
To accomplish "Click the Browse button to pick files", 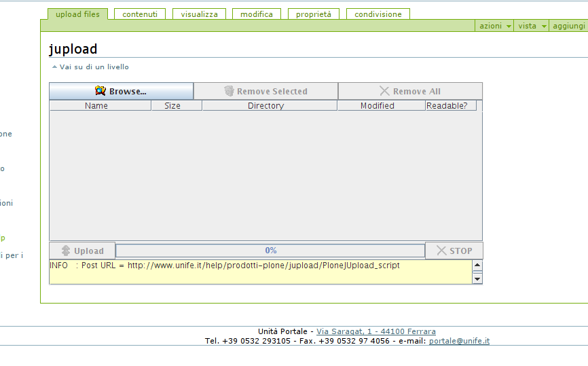I will pyautogui.click(x=121, y=91).
